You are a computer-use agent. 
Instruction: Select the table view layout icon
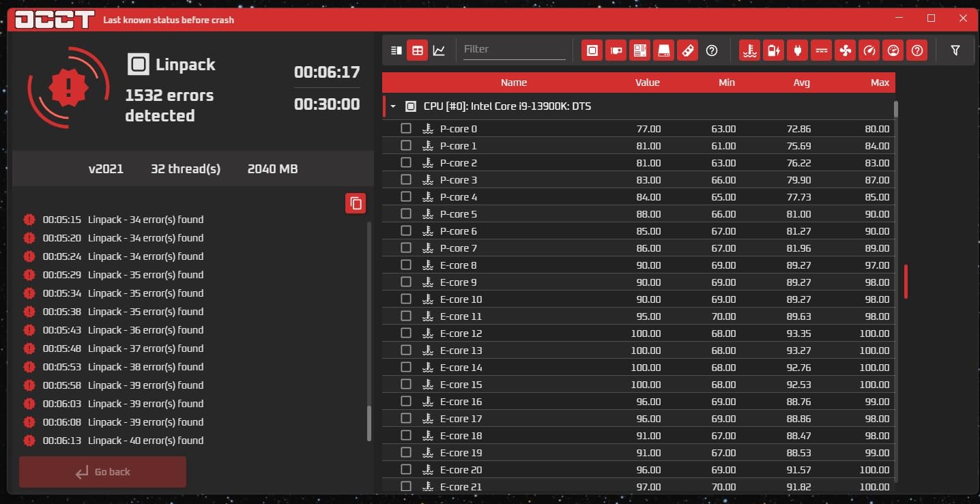pyautogui.click(x=418, y=50)
